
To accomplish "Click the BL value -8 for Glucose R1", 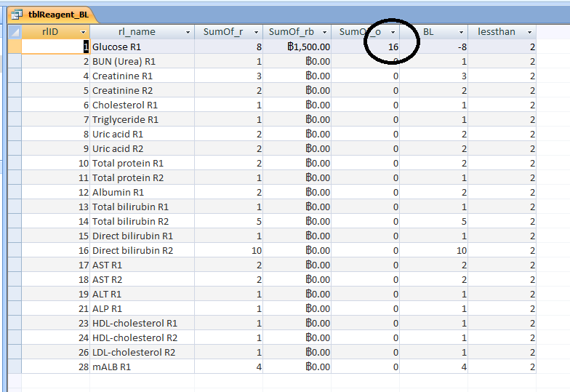I will point(433,47).
